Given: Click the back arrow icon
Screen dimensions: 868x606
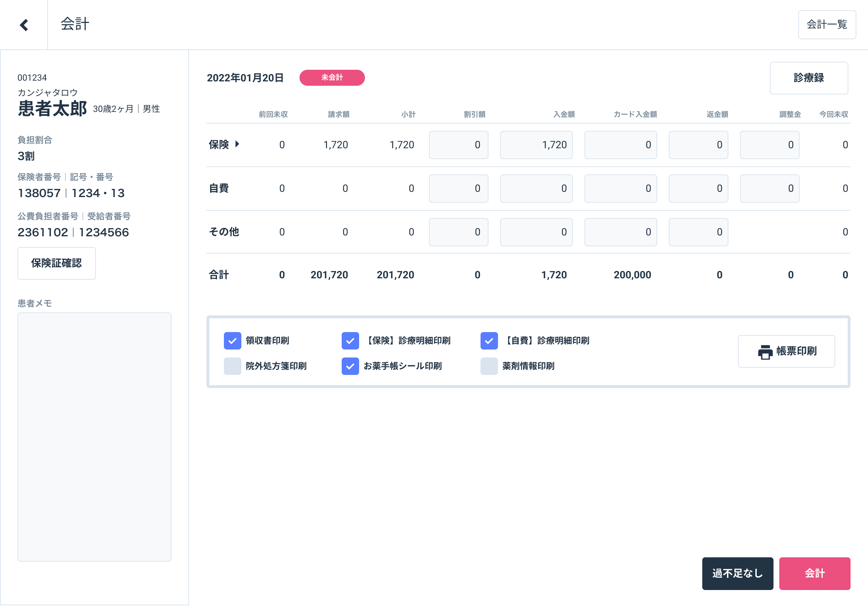Looking at the screenshot, I should tap(24, 25).
